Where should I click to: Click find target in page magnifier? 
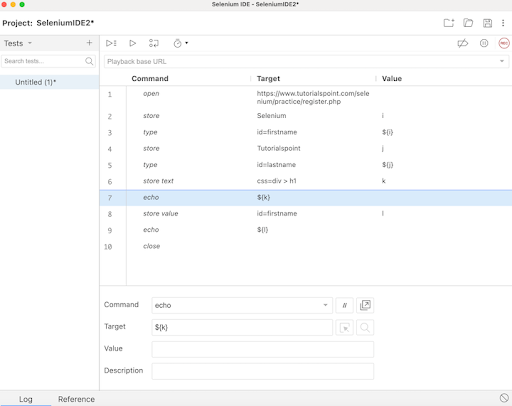click(x=365, y=328)
